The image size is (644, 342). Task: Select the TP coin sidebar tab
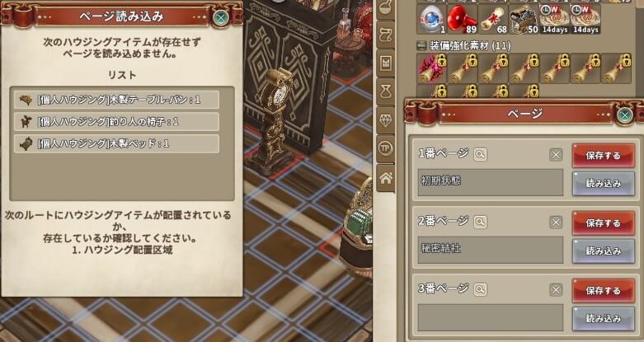coord(386,148)
